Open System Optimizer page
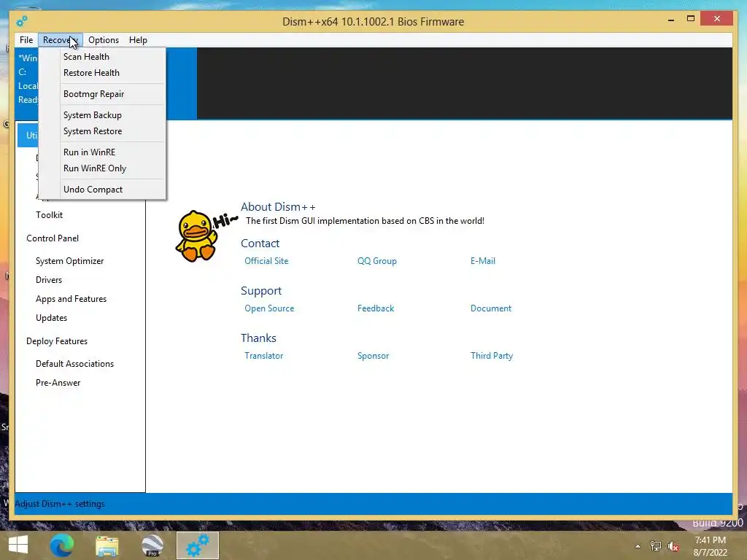The width and height of the screenshot is (747, 560). click(x=69, y=261)
